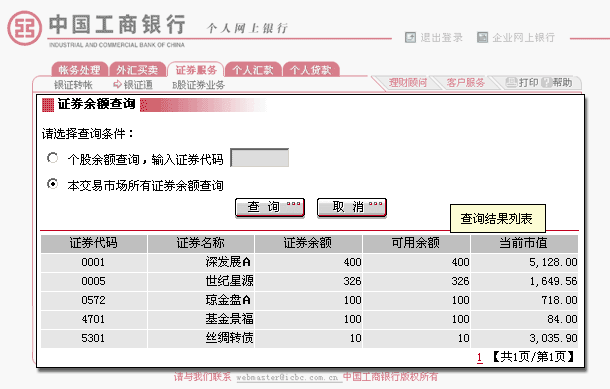The height and width of the screenshot is (389, 610).
Task: Open the 帐务处理 tab
Action: pos(80,70)
